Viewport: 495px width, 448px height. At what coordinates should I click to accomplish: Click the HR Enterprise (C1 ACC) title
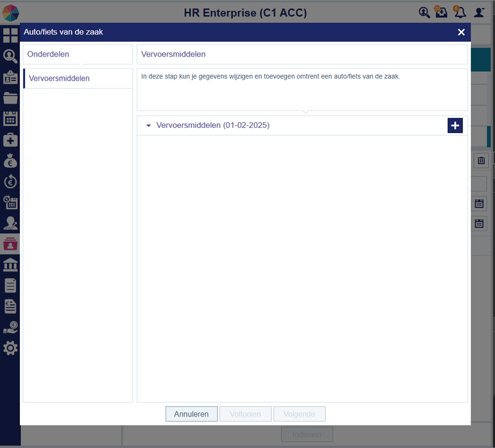point(245,13)
